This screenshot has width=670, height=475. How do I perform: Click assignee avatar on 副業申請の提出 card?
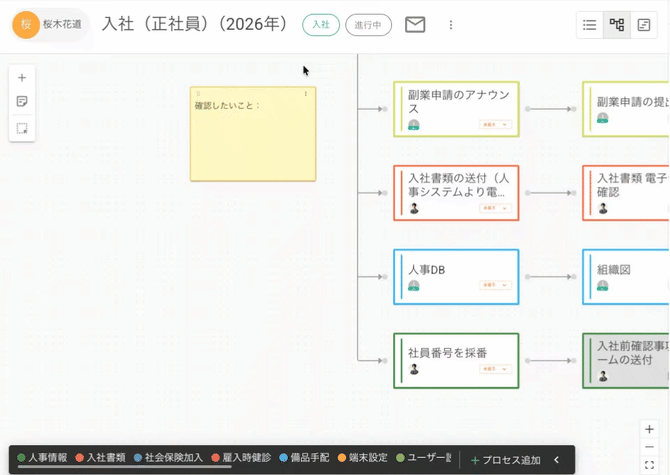602,117
